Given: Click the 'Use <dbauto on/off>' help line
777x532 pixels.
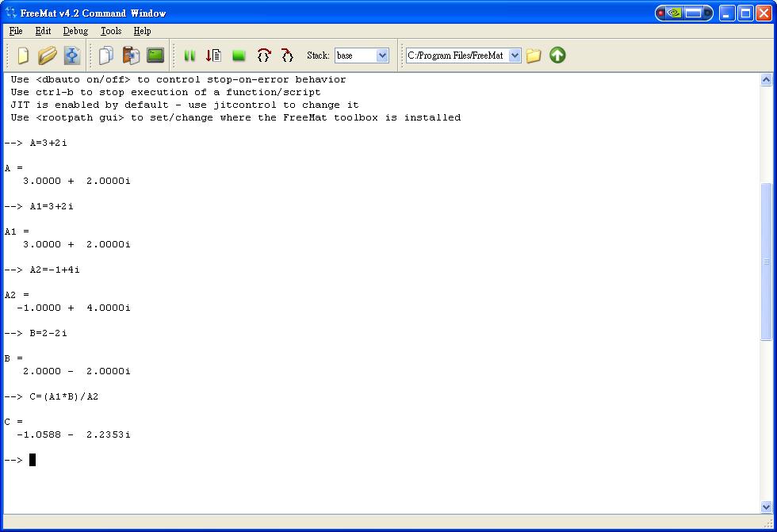Looking at the screenshot, I should (178, 79).
